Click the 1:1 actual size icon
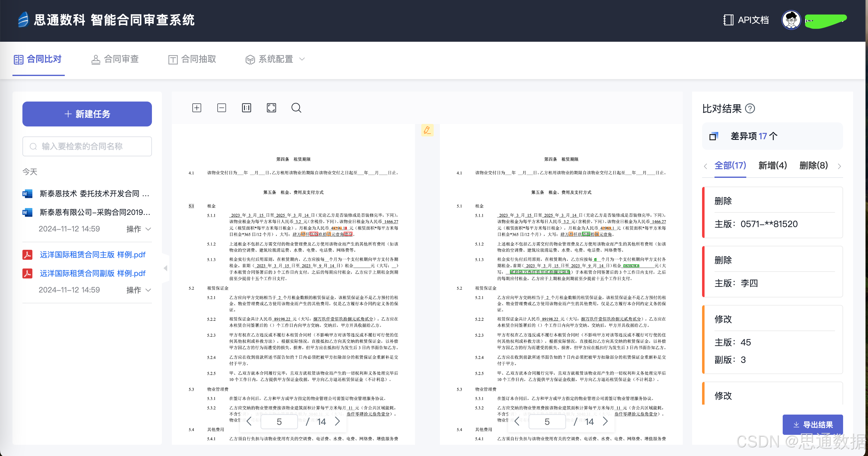Screen dimensions: 868x456 click(x=246, y=108)
